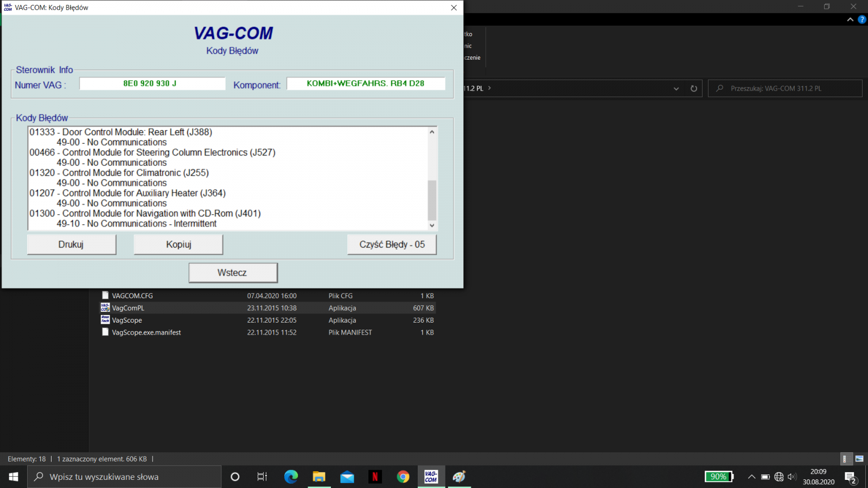Open network settings from the globe icon
This screenshot has width=868, height=488.
coord(779,477)
